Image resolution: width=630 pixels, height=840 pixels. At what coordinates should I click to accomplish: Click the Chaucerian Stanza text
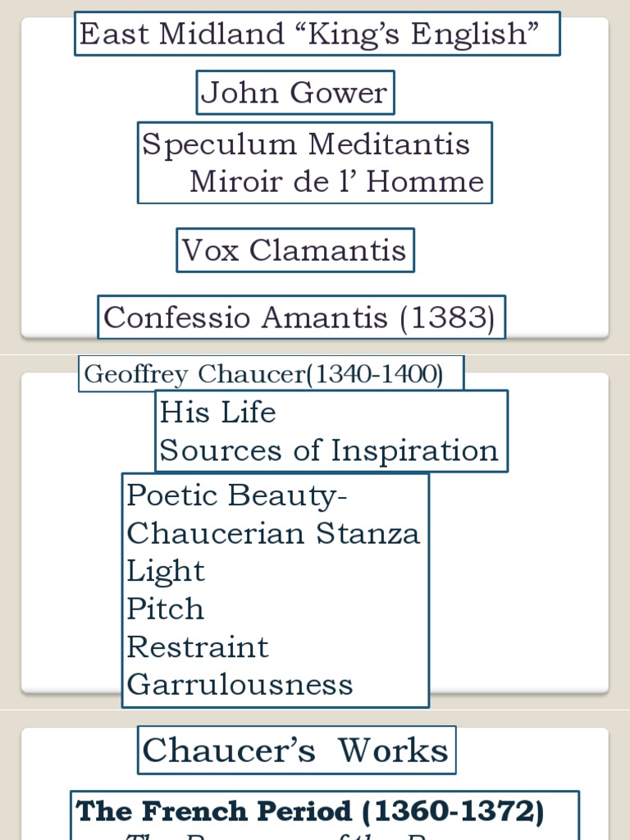pos(273,533)
